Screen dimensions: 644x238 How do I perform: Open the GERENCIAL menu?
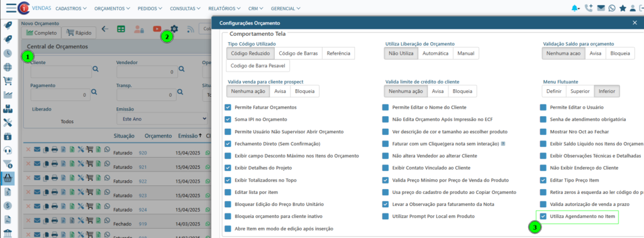286,8
